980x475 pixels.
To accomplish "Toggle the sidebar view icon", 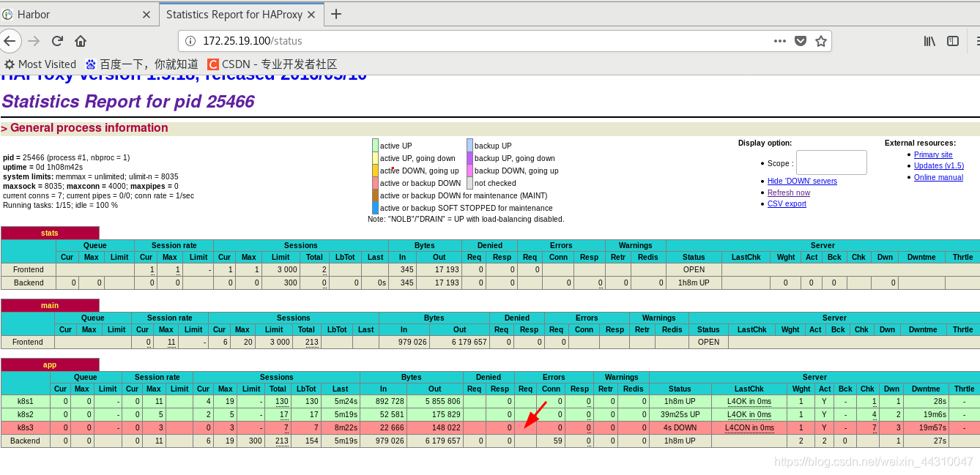I will (953, 41).
